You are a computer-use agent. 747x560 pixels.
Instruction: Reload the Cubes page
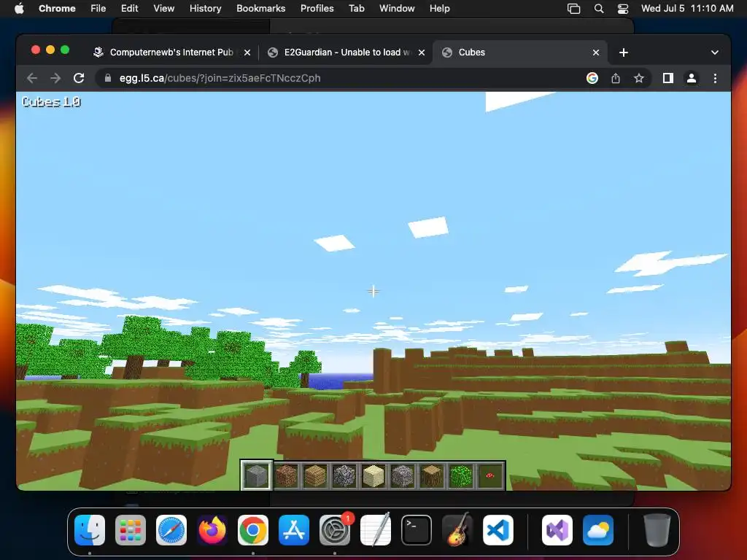tap(79, 78)
